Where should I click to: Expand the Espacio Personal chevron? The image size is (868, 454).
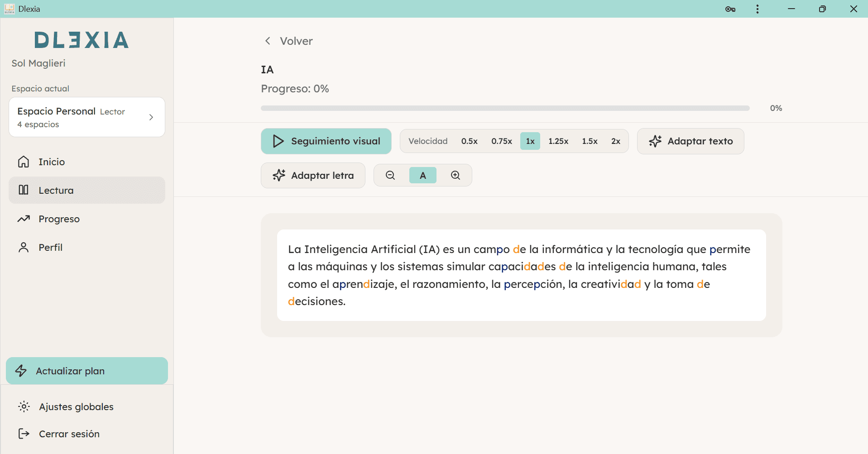pyautogui.click(x=151, y=117)
